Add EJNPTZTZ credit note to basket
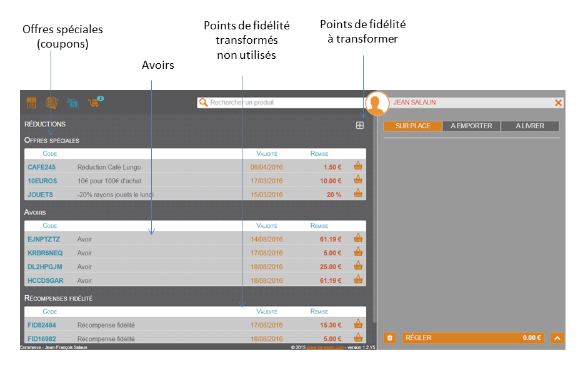 [x=358, y=238]
